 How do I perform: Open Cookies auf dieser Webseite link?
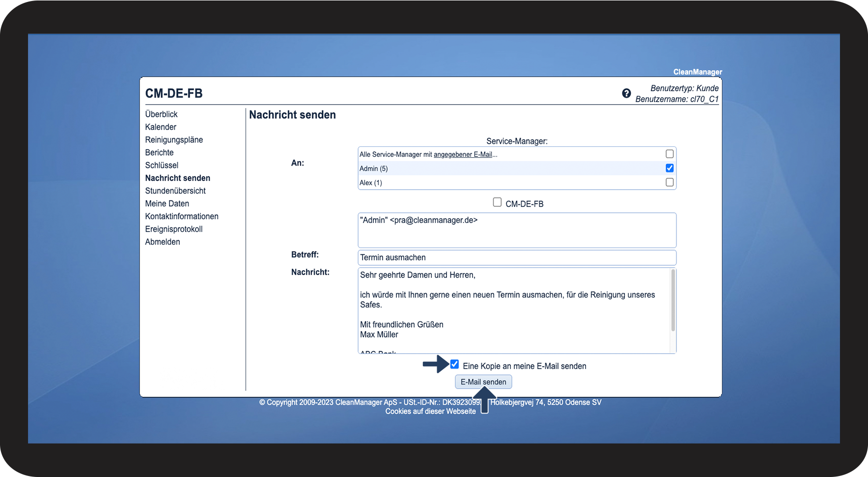click(x=430, y=411)
